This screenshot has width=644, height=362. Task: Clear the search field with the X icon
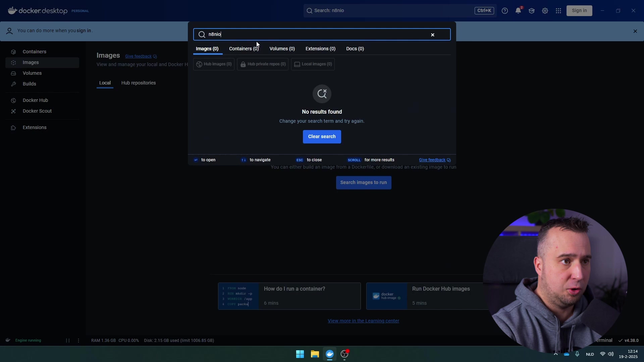(x=433, y=35)
